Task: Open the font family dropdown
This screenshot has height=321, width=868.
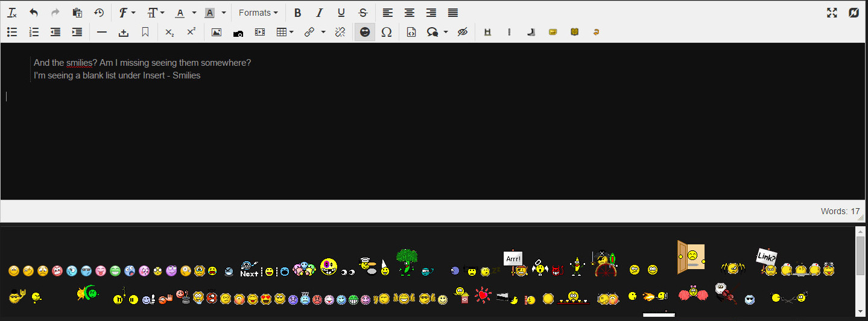Action: pos(127,13)
